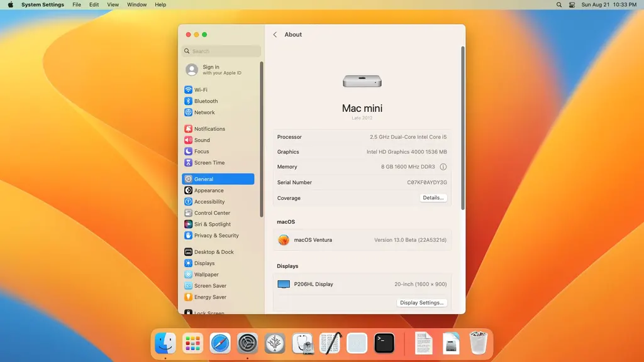Click the Processor value text
The height and width of the screenshot is (362, 644).
(x=408, y=137)
